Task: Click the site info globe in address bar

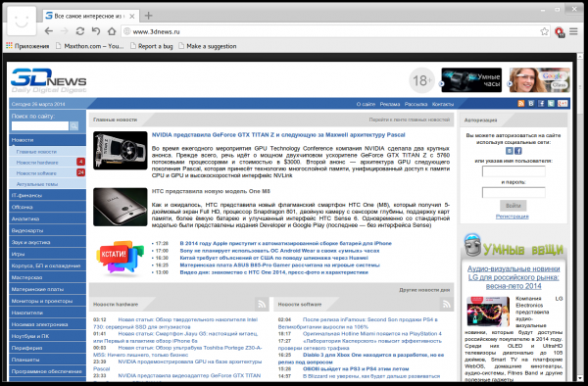Action: pyautogui.click(x=127, y=31)
